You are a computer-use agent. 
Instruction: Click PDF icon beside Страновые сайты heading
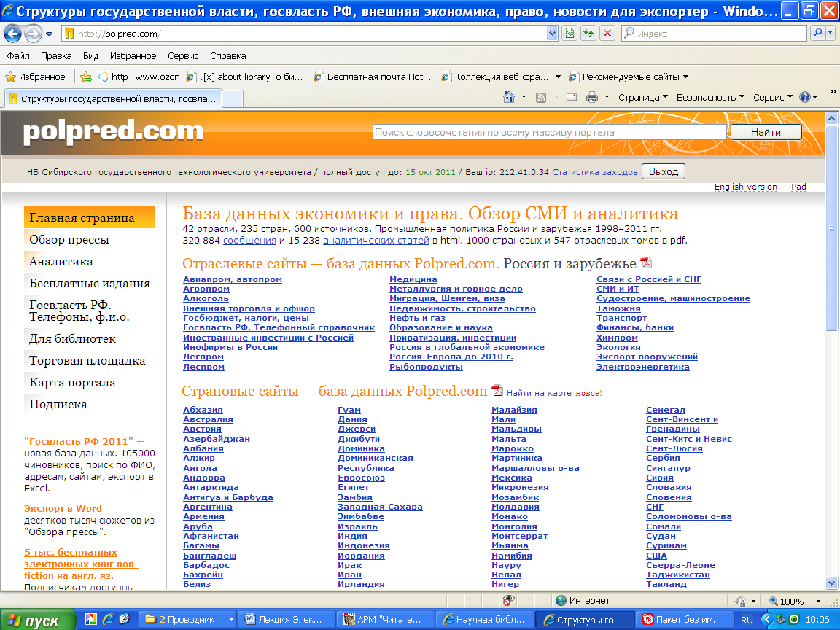click(498, 391)
